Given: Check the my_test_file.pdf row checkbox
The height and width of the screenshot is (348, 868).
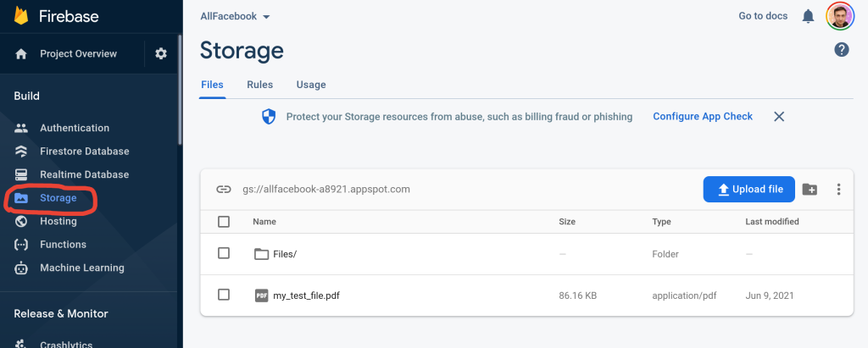Looking at the screenshot, I should pos(224,295).
